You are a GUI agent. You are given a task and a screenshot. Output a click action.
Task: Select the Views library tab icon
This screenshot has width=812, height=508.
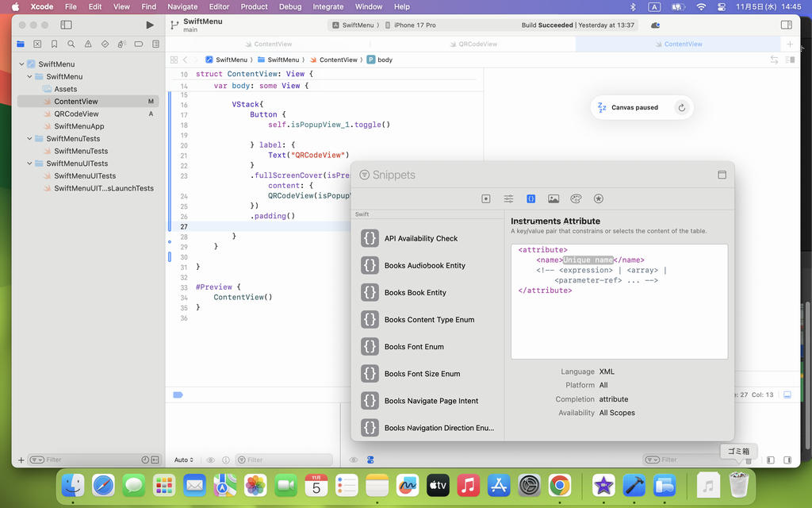tap(486, 198)
